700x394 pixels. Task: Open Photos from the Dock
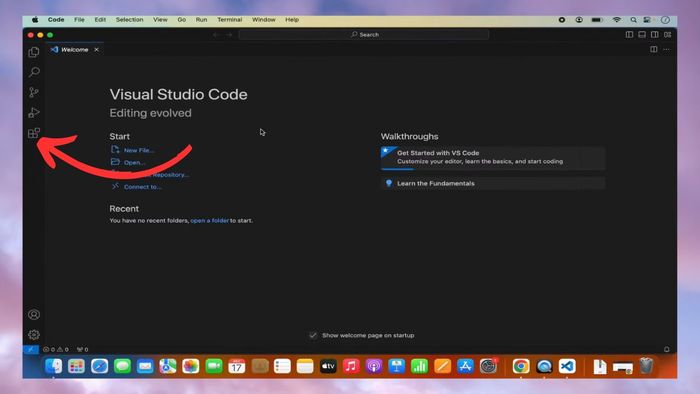click(x=191, y=366)
